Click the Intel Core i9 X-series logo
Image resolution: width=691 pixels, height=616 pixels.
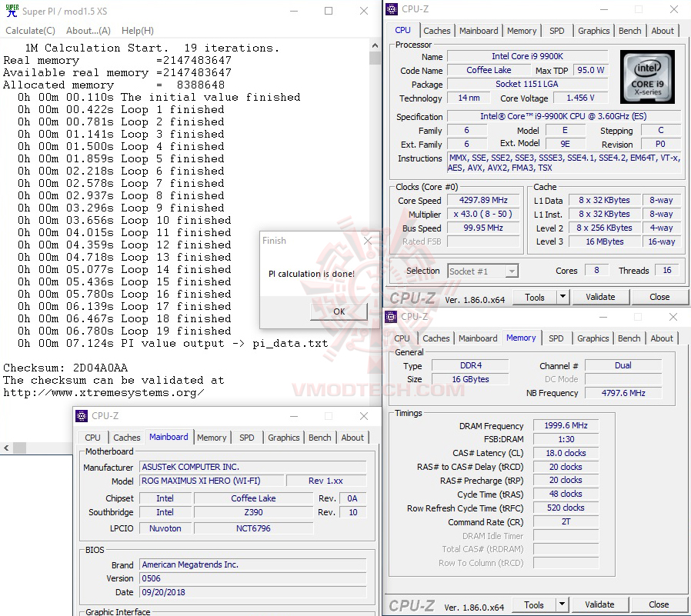(647, 76)
